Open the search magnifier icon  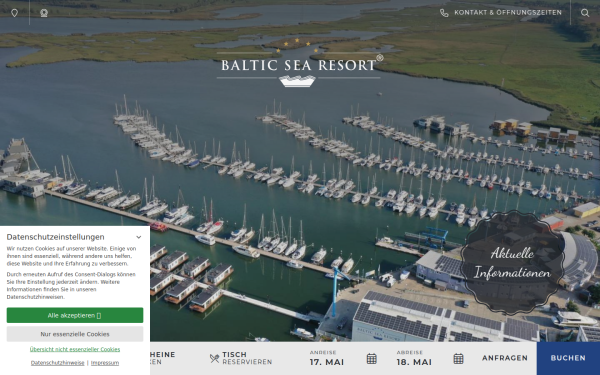tap(585, 13)
